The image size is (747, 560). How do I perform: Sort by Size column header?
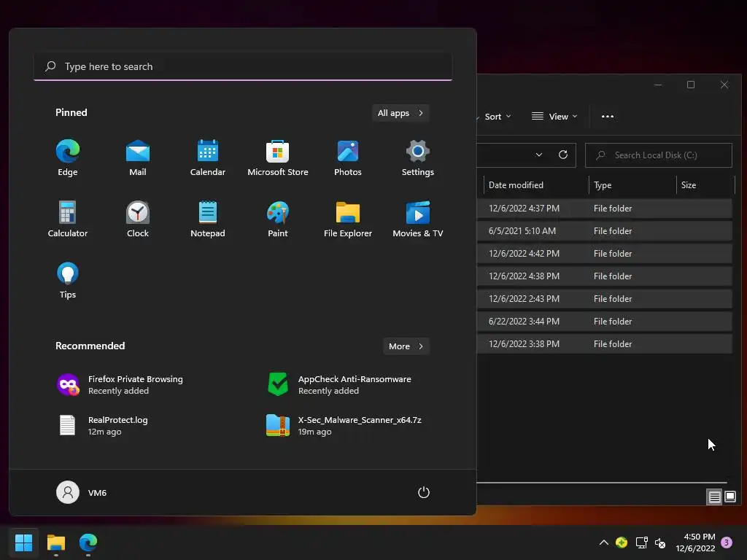pos(705,185)
